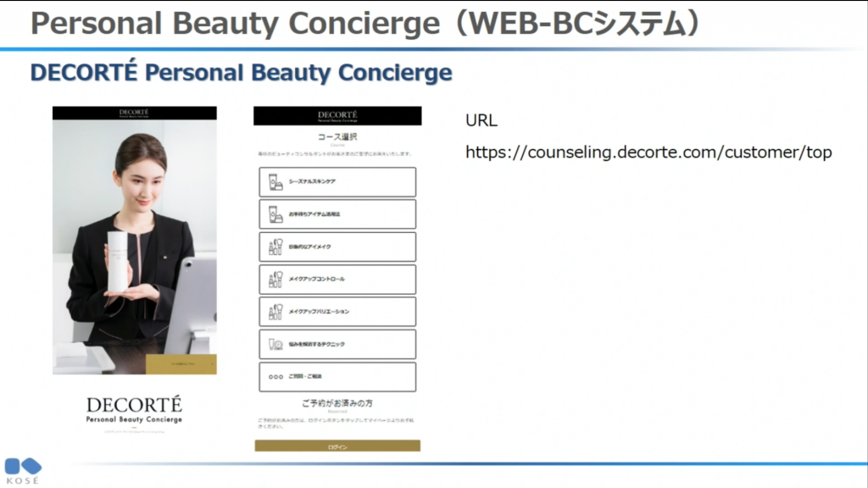Viewport: 868px width, 488px height.
Task: Select the makeup brush icon for 印象的なアイメイク
Action: 275,246
